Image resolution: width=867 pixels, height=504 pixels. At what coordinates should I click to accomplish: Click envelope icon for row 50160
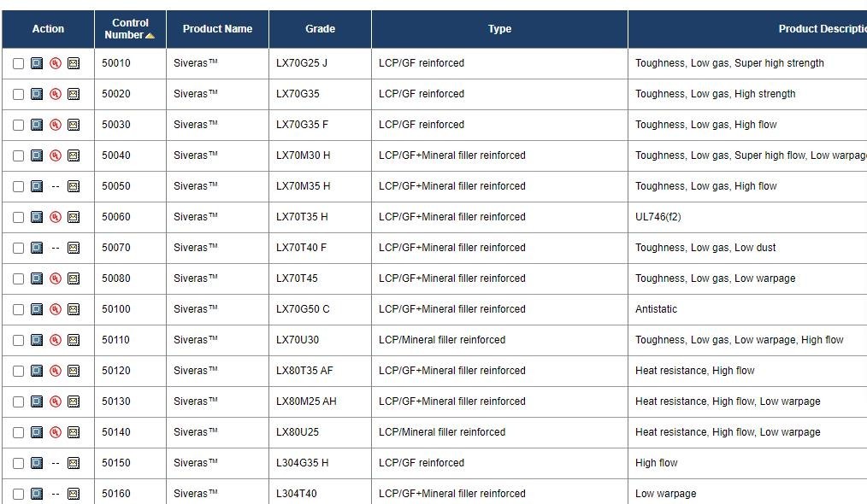tap(74, 494)
